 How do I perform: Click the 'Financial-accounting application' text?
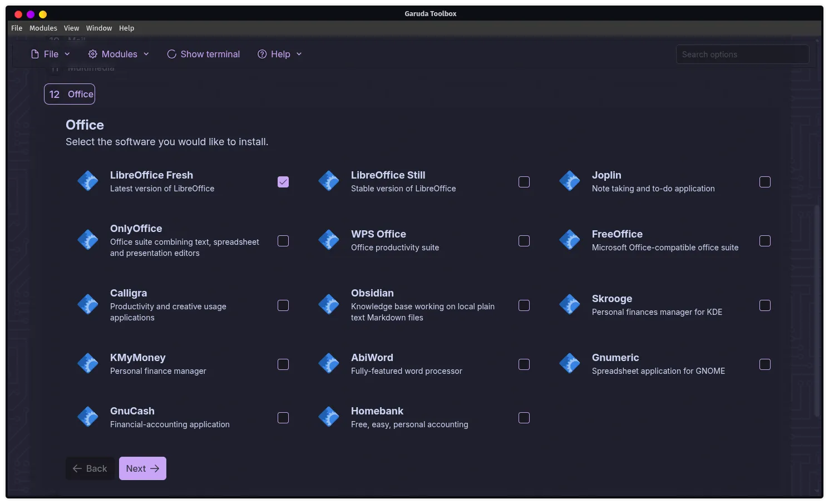pos(170,424)
